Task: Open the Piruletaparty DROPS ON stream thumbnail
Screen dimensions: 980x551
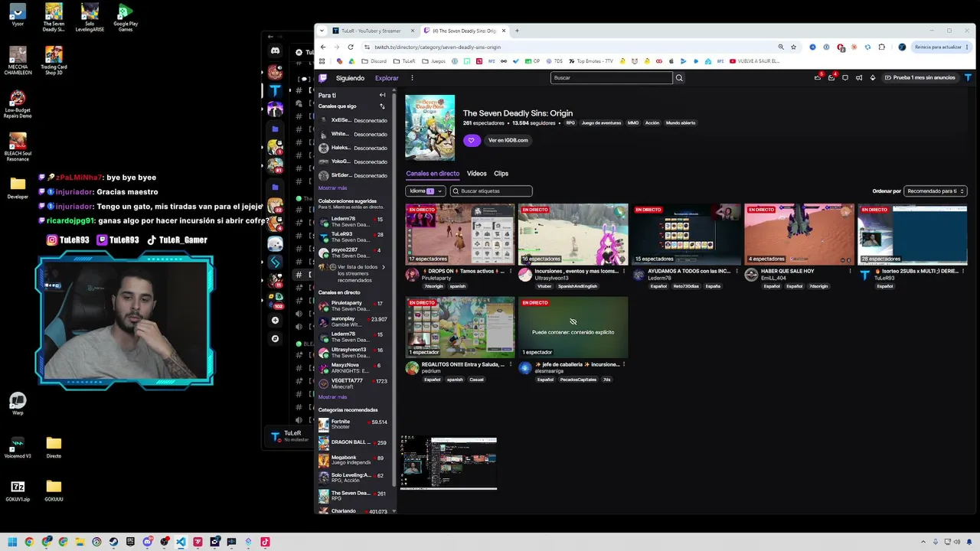Action: (460, 234)
